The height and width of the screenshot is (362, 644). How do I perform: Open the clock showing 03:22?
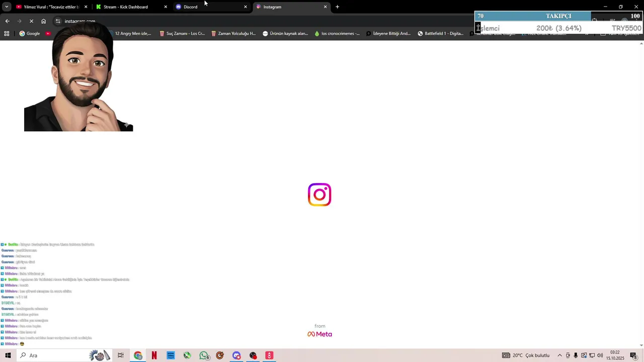coord(615,355)
